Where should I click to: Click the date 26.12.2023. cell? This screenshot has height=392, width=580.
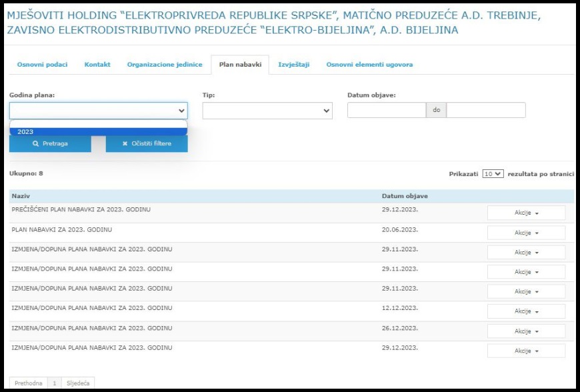(x=400, y=328)
